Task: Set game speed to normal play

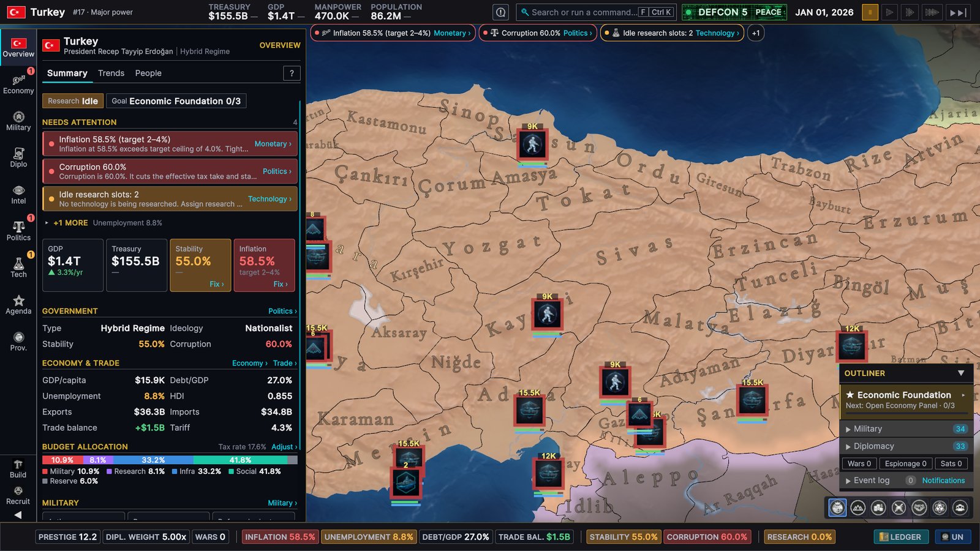Action: pyautogui.click(x=890, y=12)
